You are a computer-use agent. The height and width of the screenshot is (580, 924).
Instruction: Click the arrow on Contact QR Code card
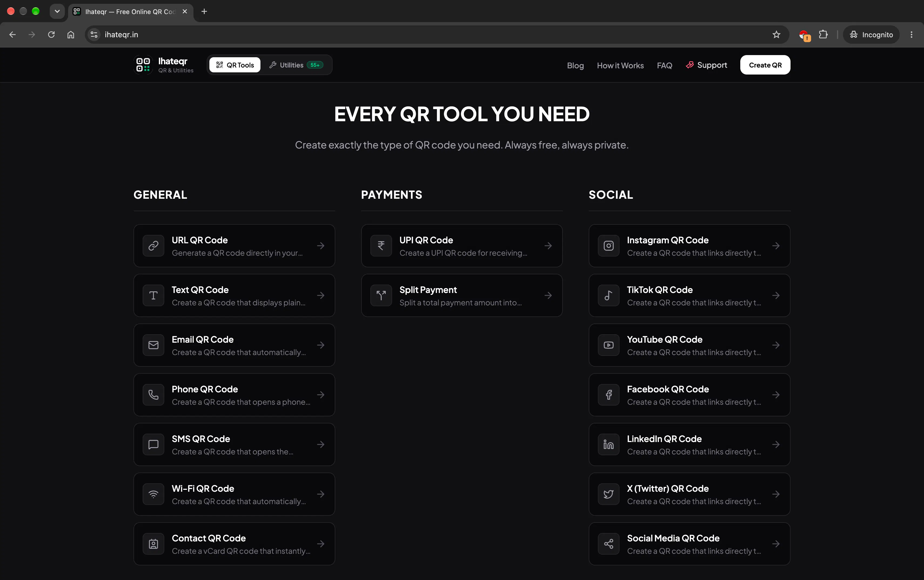point(321,544)
